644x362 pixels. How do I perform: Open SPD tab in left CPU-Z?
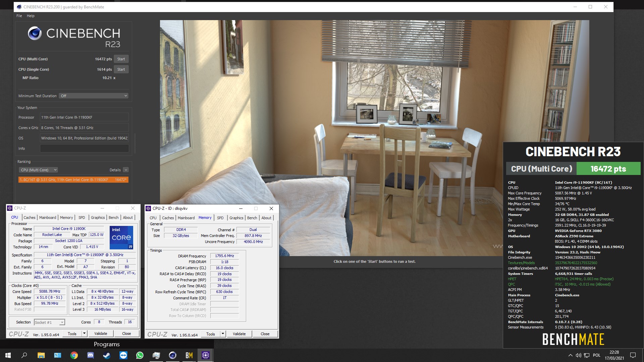82,218
